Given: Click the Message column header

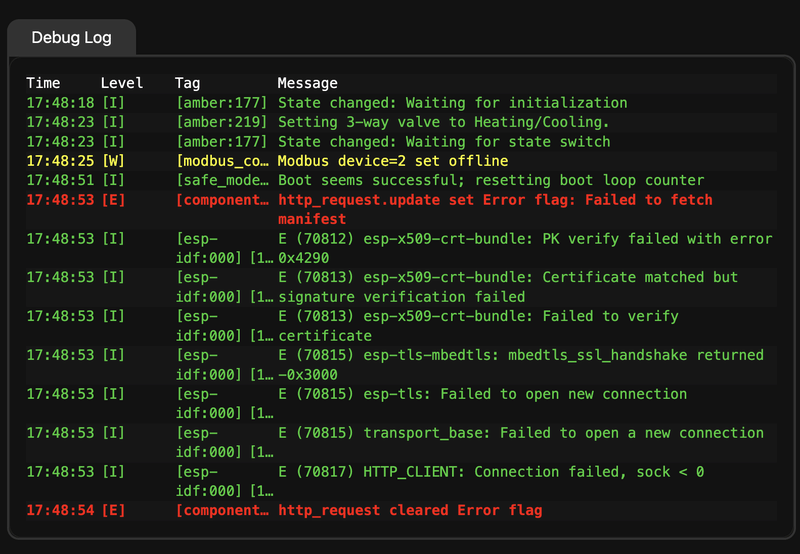Looking at the screenshot, I should [307, 83].
